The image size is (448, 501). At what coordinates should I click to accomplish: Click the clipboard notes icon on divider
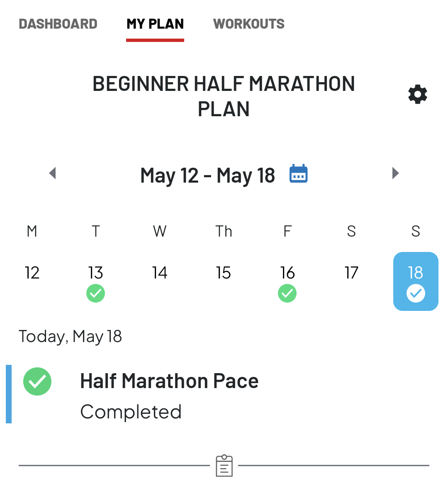(x=224, y=466)
